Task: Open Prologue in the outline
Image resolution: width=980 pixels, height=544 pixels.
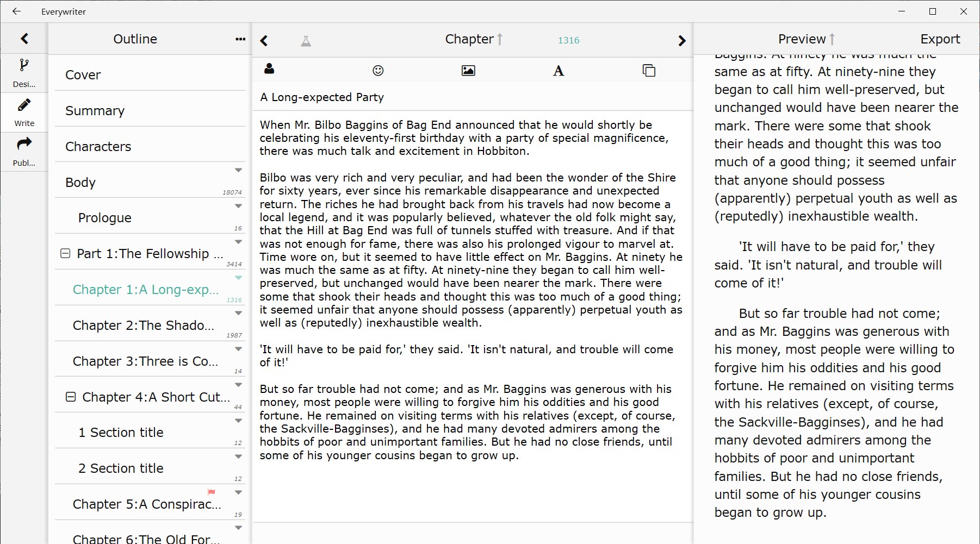Action: pyautogui.click(x=150, y=217)
